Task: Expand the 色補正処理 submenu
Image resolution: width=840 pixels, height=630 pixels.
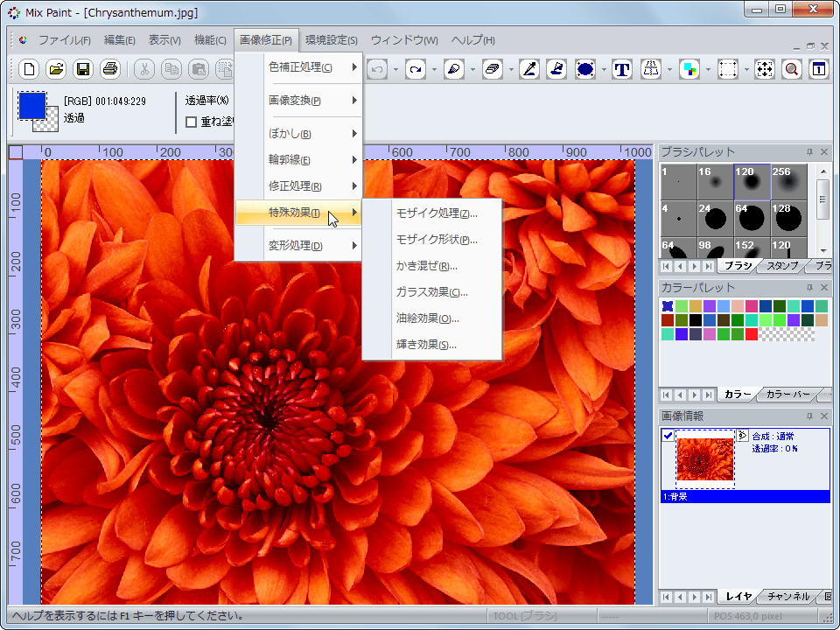Action: pos(299,67)
